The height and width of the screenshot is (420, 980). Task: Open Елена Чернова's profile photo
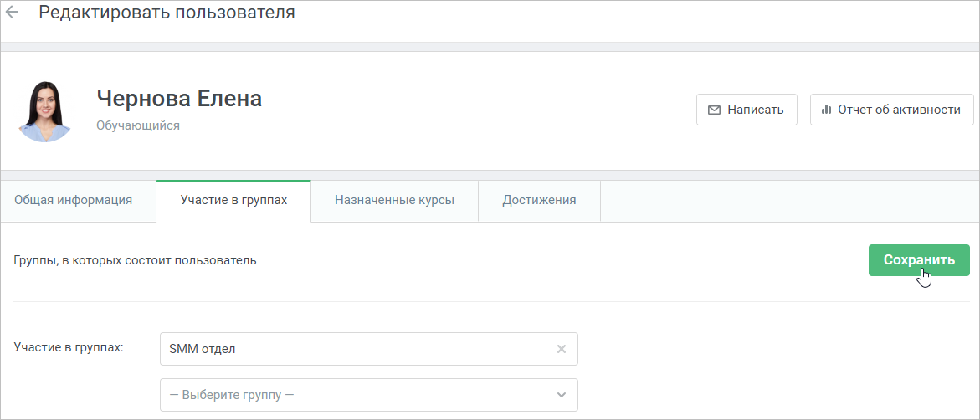[45, 112]
